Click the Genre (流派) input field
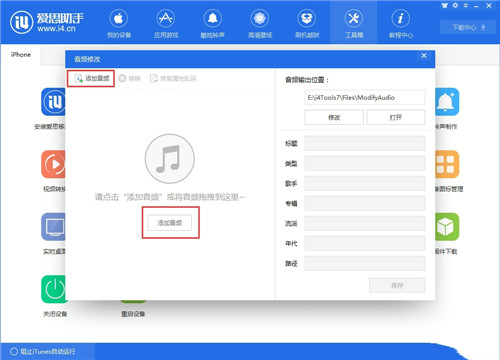Viewport: 500px width, 360px height. [x=365, y=223]
